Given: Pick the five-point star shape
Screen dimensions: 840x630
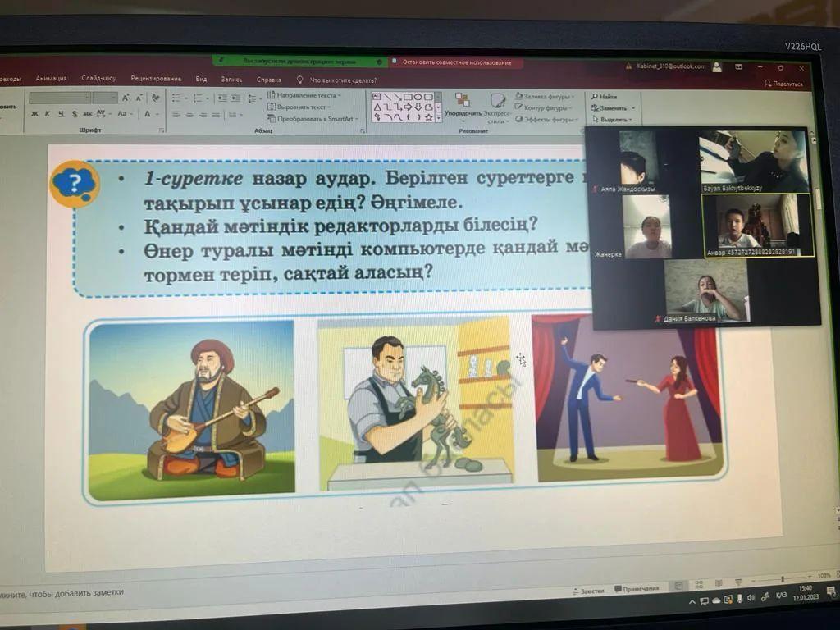Looking at the screenshot, I should [428, 117].
